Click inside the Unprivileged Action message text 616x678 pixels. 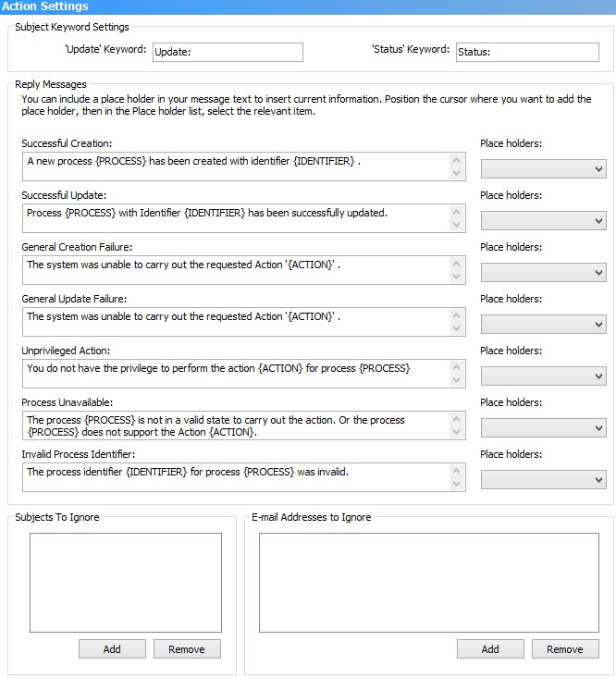[x=236, y=374]
